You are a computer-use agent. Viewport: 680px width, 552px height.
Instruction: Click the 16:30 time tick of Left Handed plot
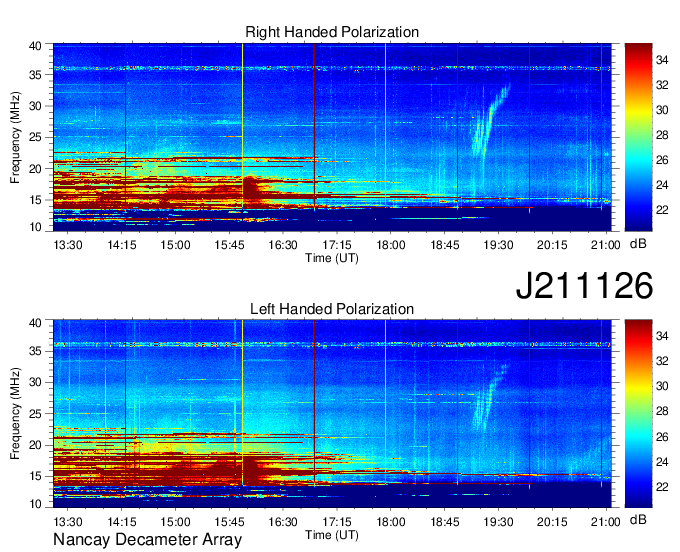pyautogui.click(x=283, y=522)
